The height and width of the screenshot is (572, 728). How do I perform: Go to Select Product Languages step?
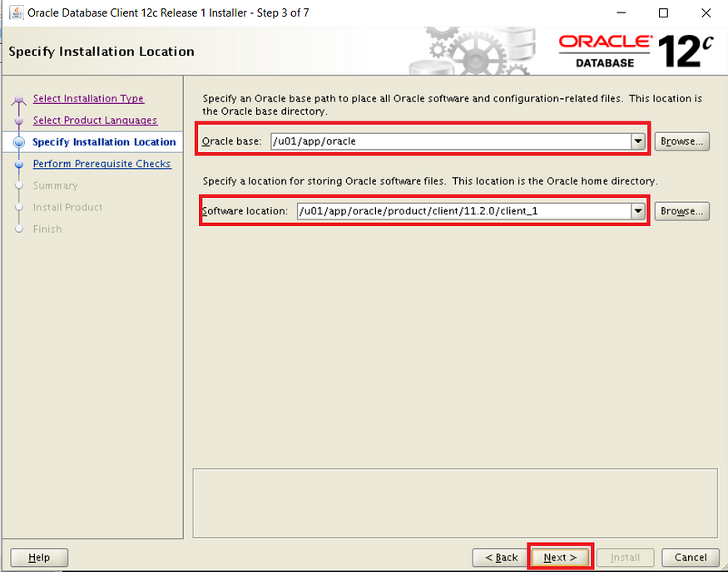click(x=95, y=121)
